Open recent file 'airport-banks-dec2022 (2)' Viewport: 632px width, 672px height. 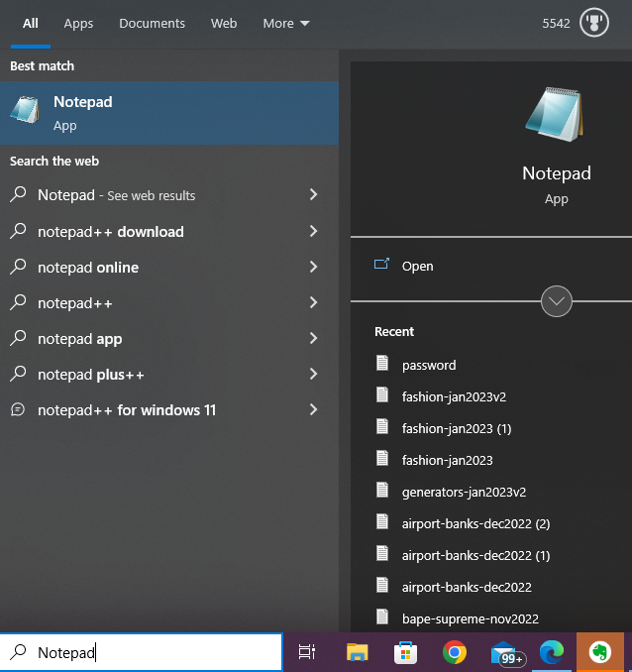(475, 523)
